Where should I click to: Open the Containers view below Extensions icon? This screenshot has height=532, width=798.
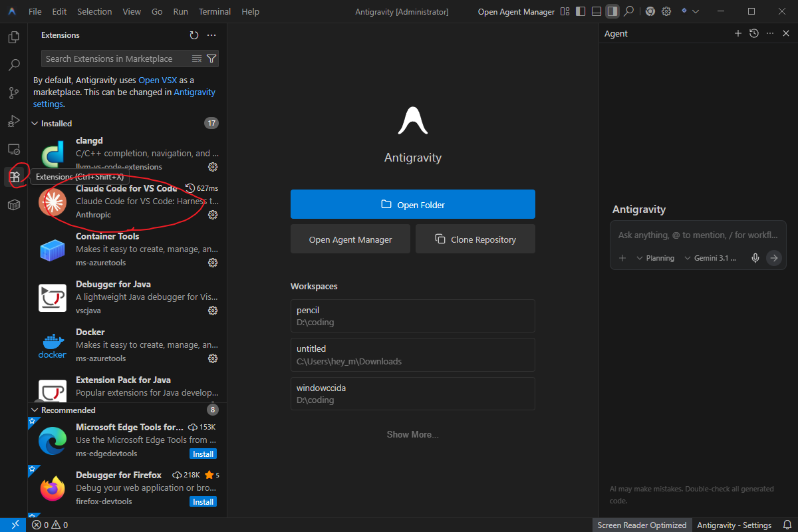click(13, 205)
